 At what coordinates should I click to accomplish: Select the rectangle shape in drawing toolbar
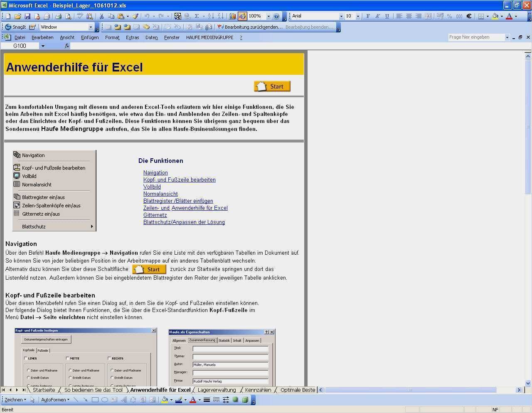95,400
